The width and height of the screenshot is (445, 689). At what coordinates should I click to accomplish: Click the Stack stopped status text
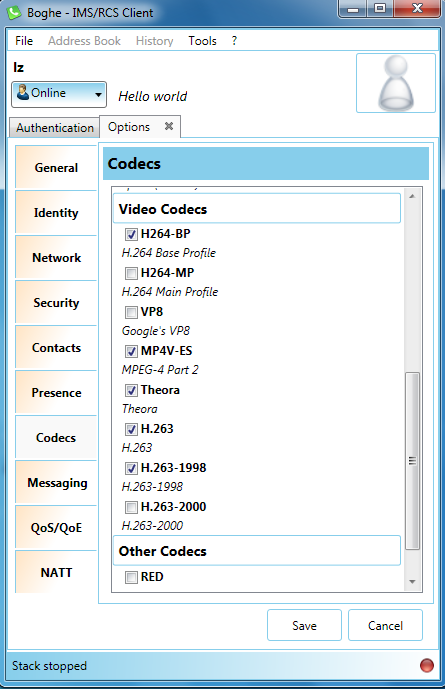(49, 666)
